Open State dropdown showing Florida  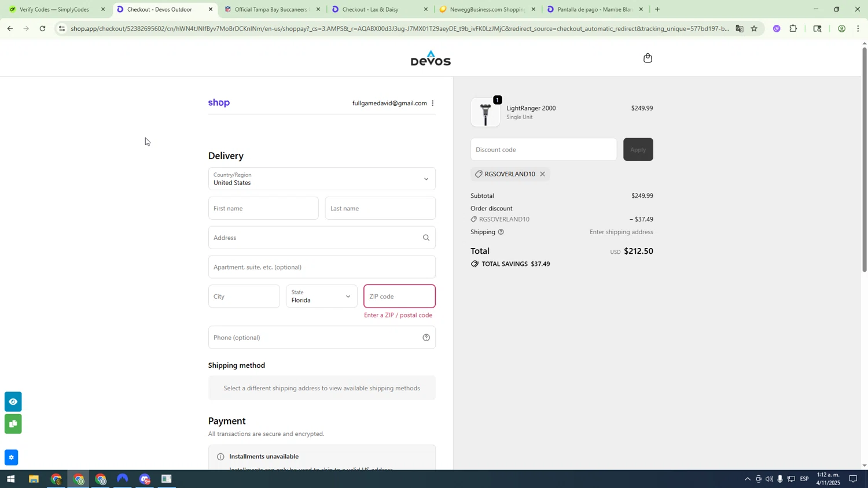(x=322, y=296)
